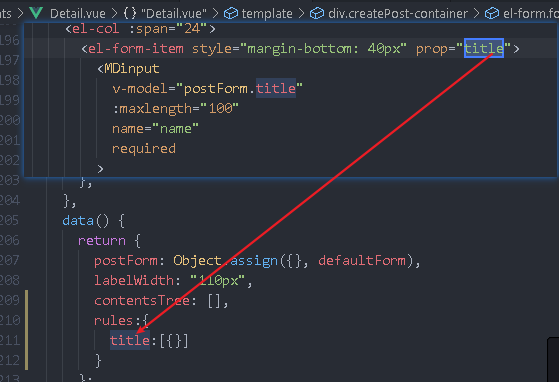559x382 pixels.
Task: Select the "Detail.vue" braces breadcrumb segment
Action: click(x=174, y=14)
